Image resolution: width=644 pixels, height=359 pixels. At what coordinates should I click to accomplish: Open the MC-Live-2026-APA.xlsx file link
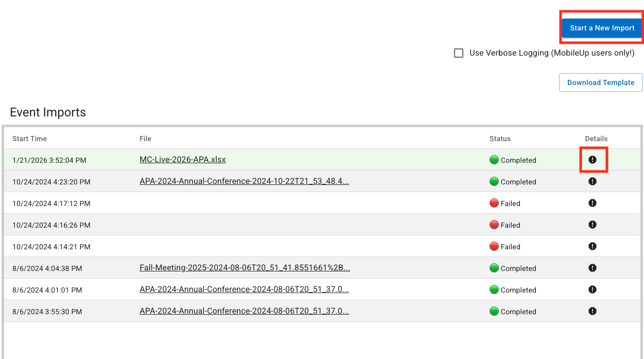pos(182,160)
